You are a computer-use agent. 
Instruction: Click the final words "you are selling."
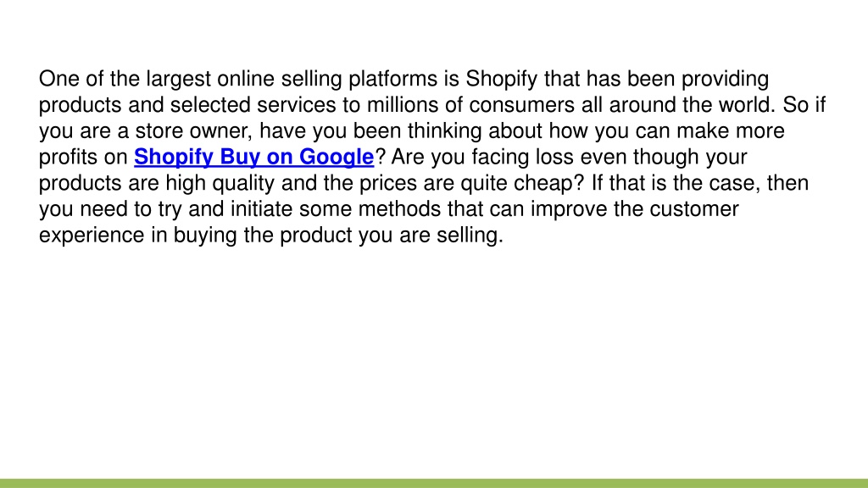[431, 236]
